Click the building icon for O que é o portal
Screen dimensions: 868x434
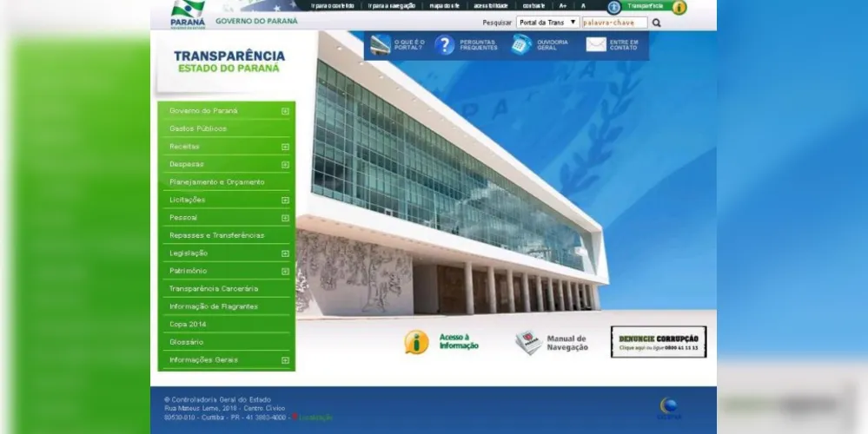point(381,45)
